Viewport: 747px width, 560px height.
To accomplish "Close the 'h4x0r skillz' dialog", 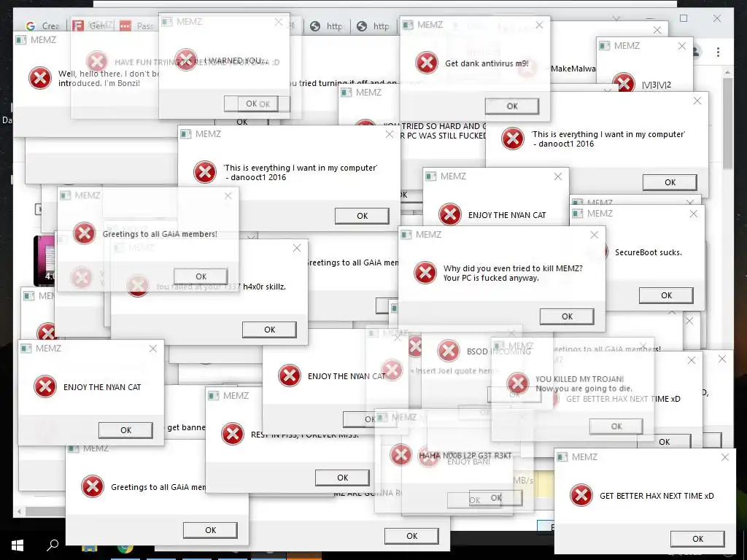I will pyautogui.click(x=297, y=248).
